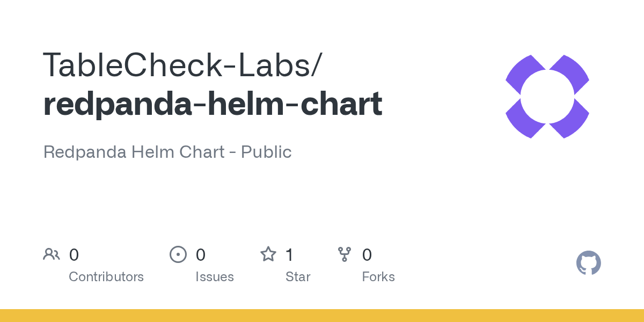
Task: Click the Star label
Action: [x=298, y=277]
